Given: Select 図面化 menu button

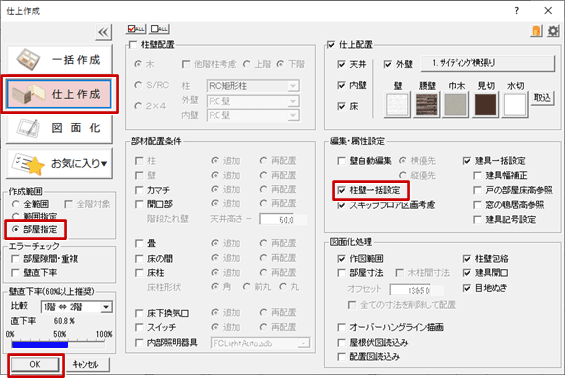Looking at the screenshot, I should tap(59, 128).
